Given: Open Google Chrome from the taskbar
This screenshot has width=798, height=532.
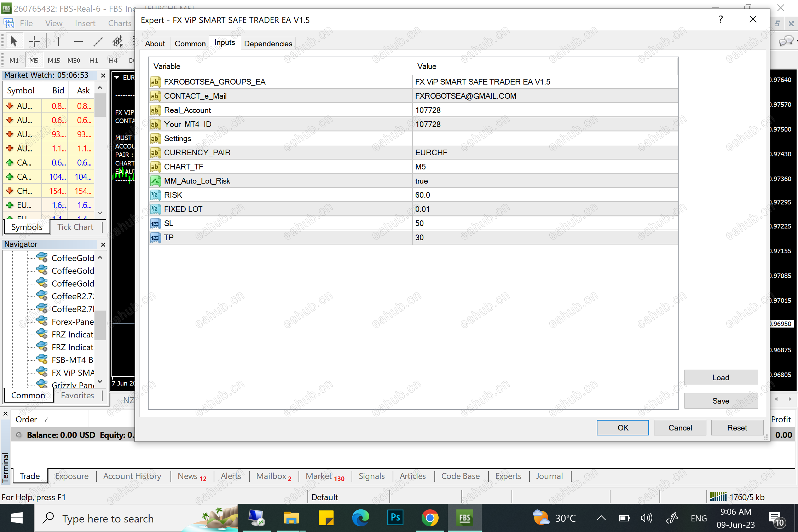Looking at the screenshot, I should click(x=430, y=518).
